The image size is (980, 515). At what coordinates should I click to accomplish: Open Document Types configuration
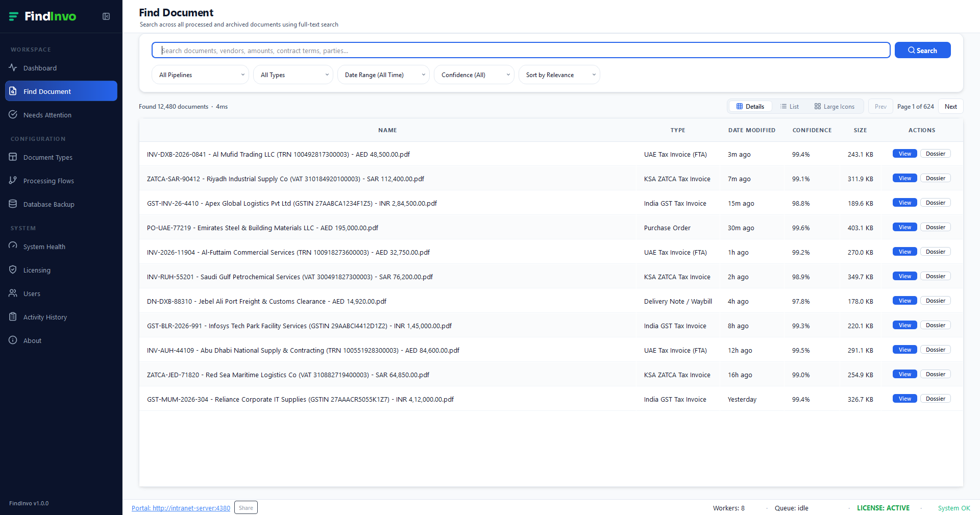pyautogui.click(x=61, y=157)
